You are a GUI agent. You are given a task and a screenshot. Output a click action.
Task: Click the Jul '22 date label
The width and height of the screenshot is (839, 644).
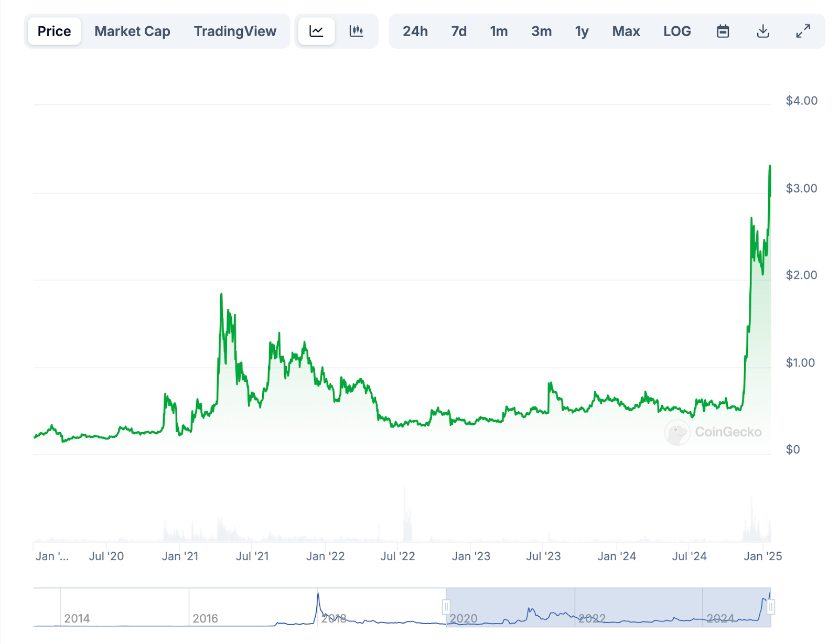coord(397,556)
